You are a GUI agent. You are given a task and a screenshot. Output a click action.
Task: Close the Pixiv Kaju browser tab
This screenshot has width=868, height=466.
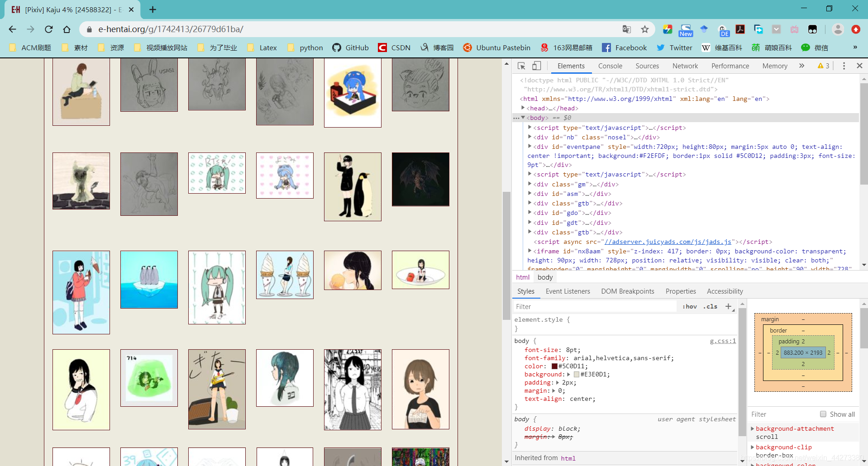click(x=131, y=10)
